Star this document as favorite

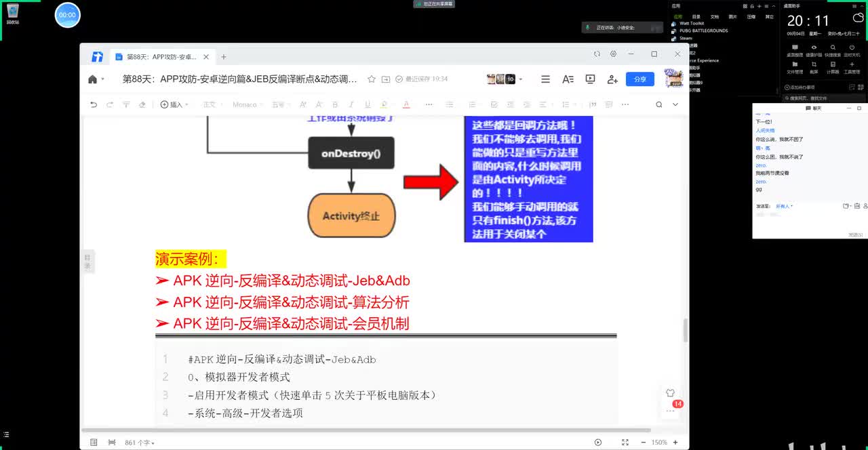[372, 79]
